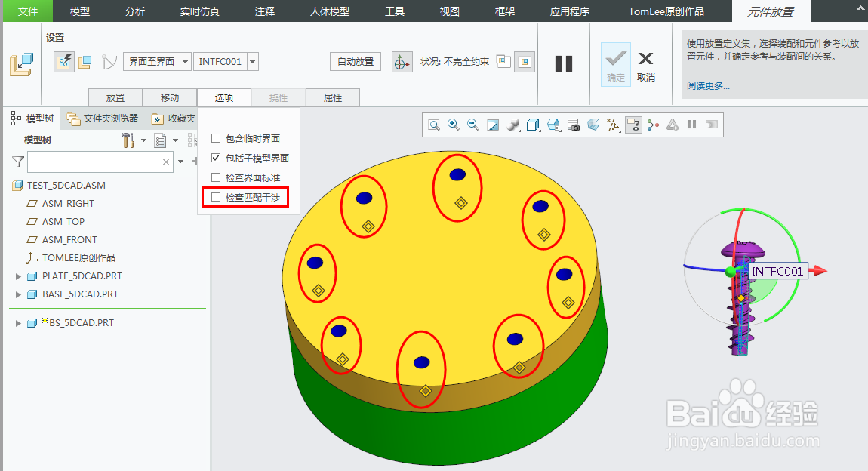Open the 阅读更多... link
The height and width of the screenshot is (471, 868).
coord(708,86)
